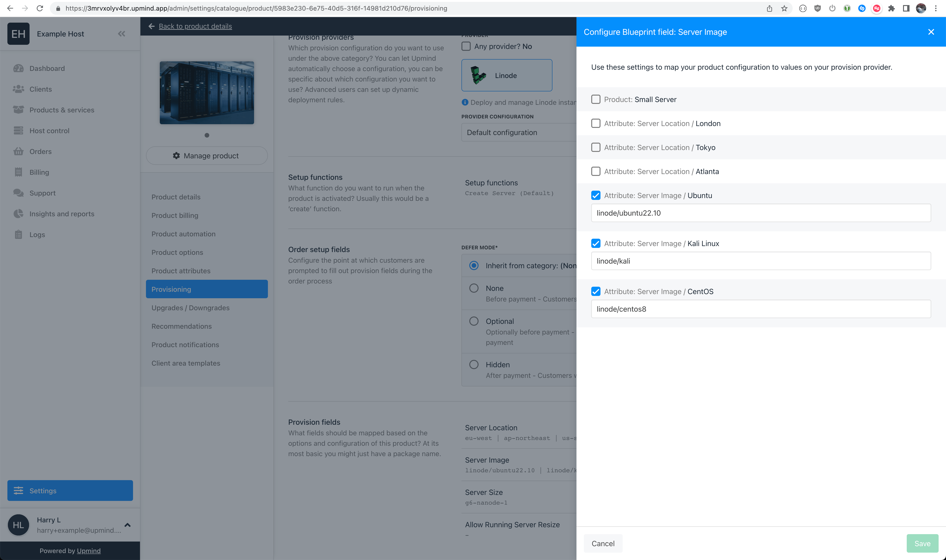Click the info icon near Deploy and manage
This screenshot has width=946, height=560.
click(465, 102)
